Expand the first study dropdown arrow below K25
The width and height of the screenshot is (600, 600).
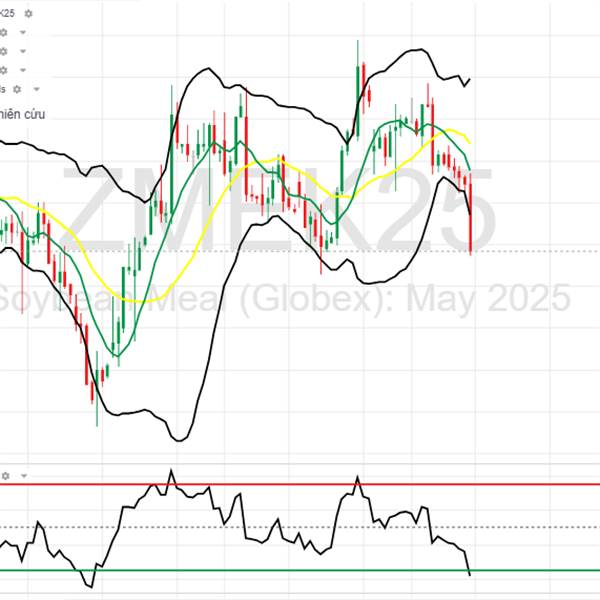(x=23, y=33)
